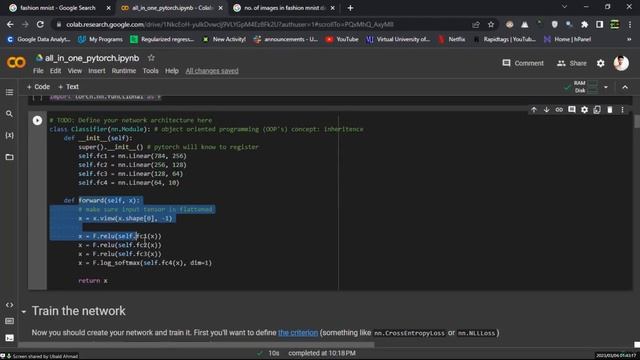The width and height of the screenshot is (640, 360).
Task: Go back in browser history
Action: coord(10,24)
